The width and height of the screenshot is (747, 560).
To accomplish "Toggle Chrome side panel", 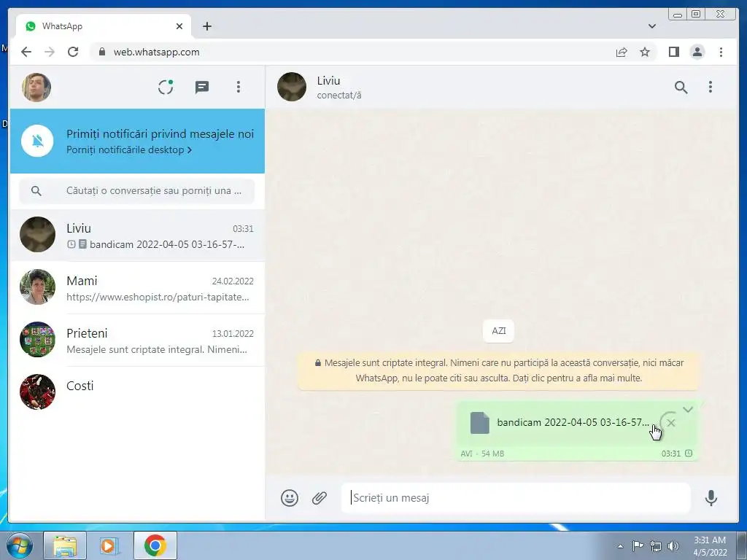I will [673, 52].
